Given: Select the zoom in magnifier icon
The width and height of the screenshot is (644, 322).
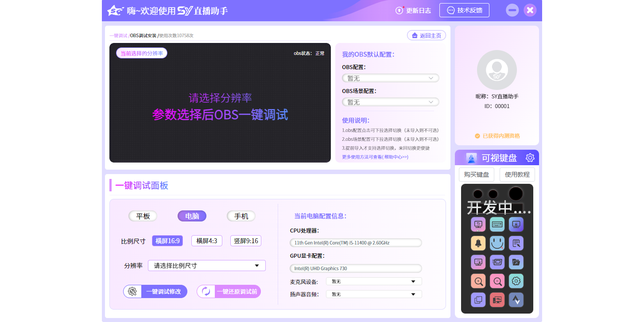Looking at the screenshot, I should pos(478,281).
